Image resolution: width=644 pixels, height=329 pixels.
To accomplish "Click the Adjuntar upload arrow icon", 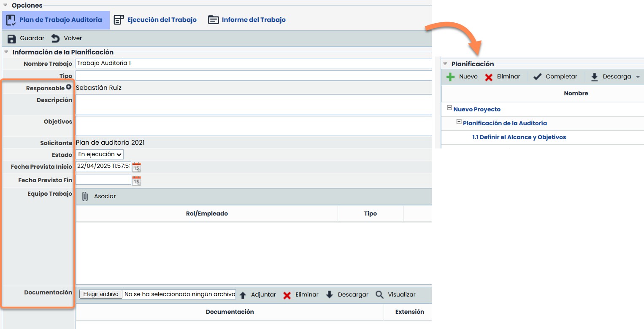I will (x=243, y=295).
